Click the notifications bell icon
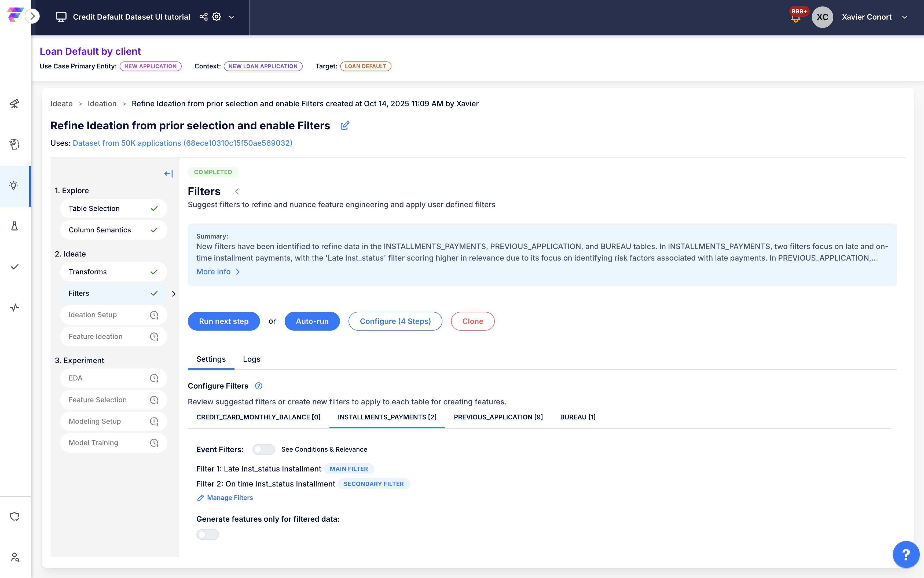 coord(795,18)
